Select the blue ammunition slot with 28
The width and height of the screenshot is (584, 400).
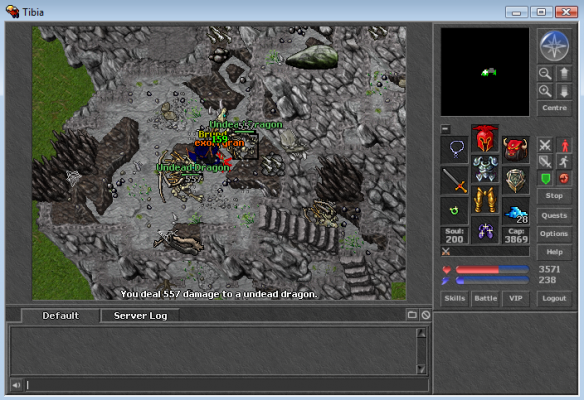coord(515,211)
